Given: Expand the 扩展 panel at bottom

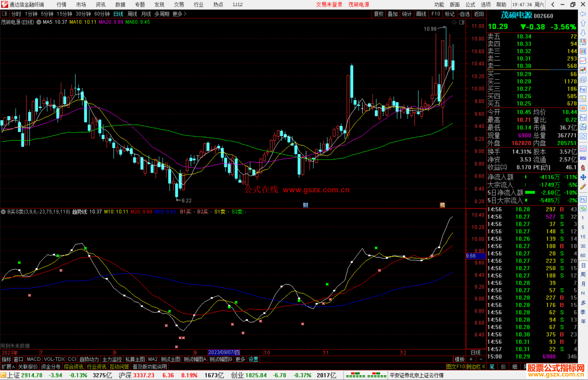Looking at the screenshot, I should [x=8, y=367].
